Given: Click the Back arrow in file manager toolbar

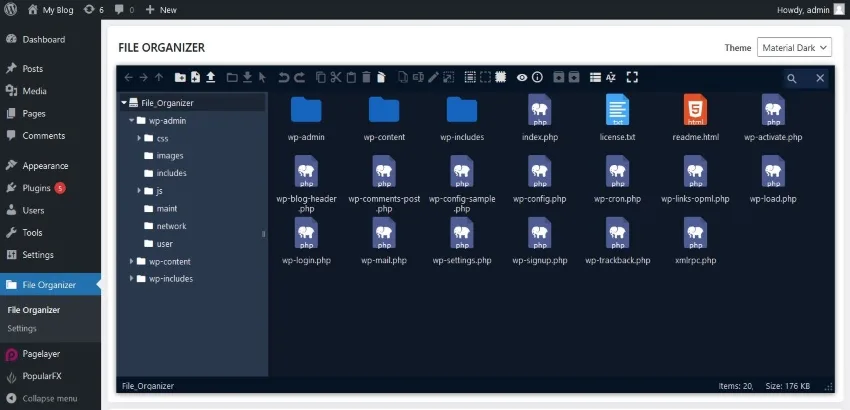Looking at the screenshot, I should (x=128, y=78).
